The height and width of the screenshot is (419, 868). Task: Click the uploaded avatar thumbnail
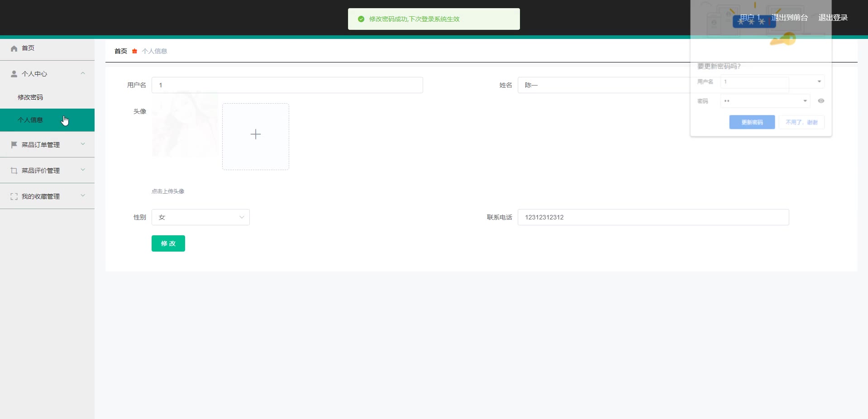(x=185, y=124)
